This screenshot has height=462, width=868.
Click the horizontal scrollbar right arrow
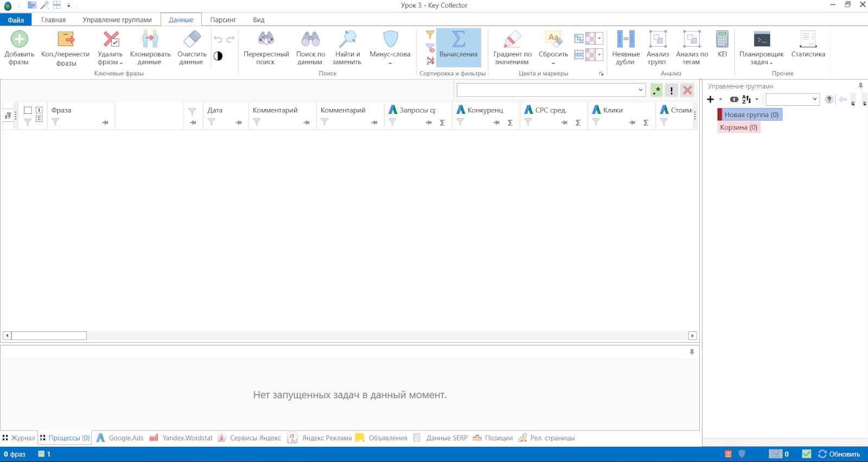click(692, 336)
